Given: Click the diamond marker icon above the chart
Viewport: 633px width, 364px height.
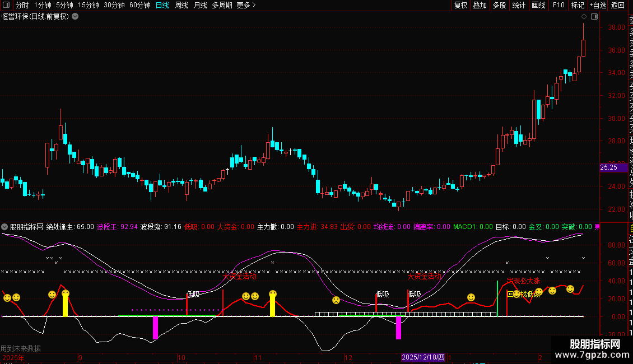Looking at the screenshot, I should [584, 17].
